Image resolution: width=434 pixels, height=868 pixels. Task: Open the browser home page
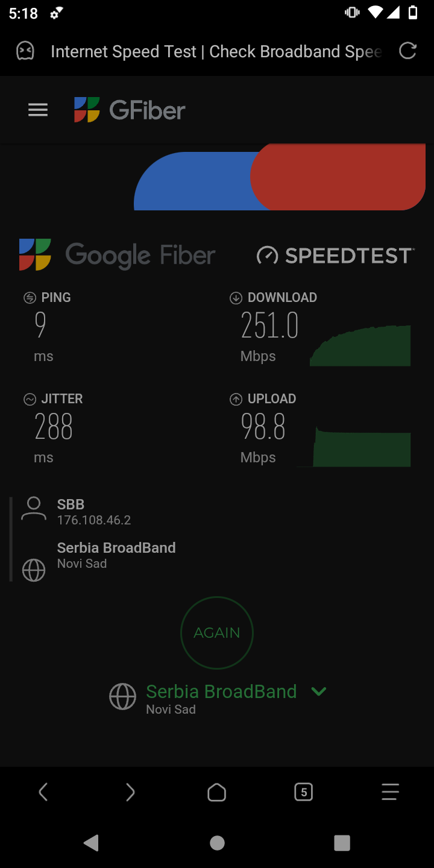tap(217, 792)
